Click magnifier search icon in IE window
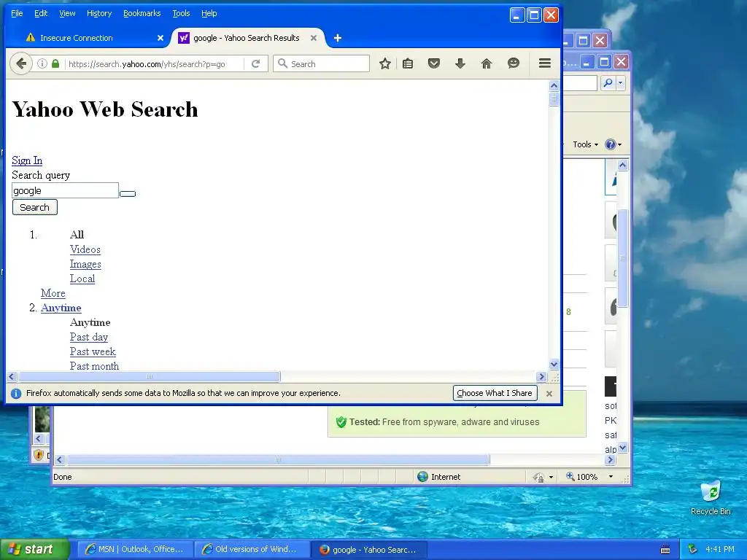 pyautogui.click(x=608, y=83)
